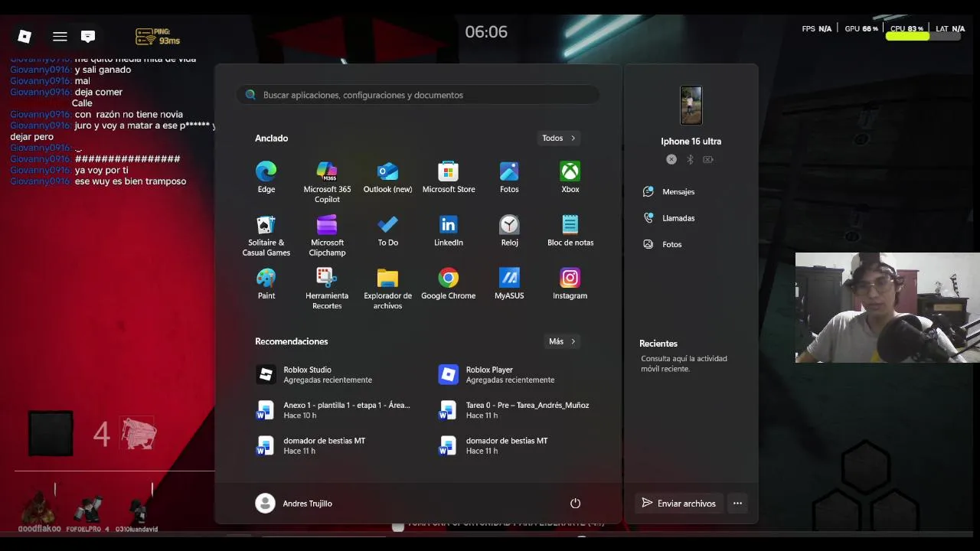Open the Reloj clock app
The width and height of the screenshot is (980, 551).
[509, 230]
